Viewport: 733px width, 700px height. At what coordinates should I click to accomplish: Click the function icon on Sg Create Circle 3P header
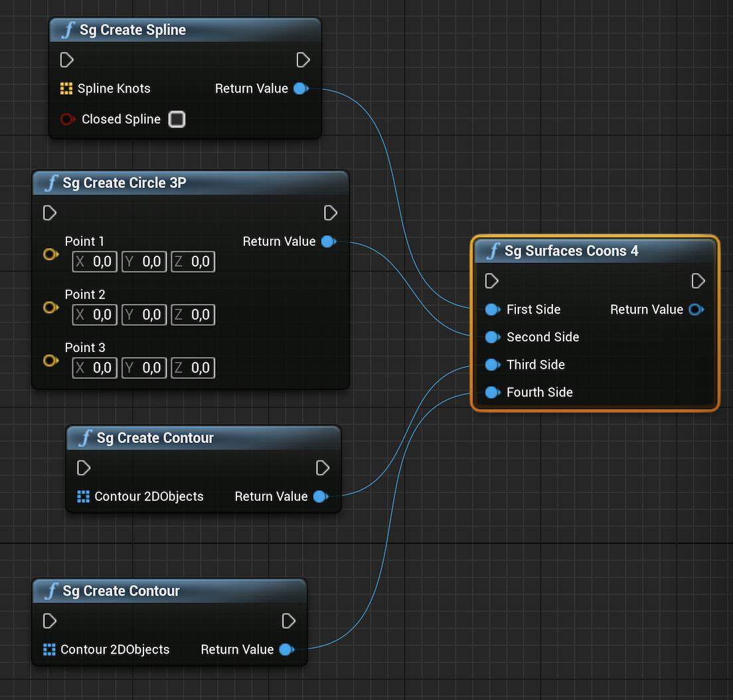pyautogui.click(x=51, y=183)
